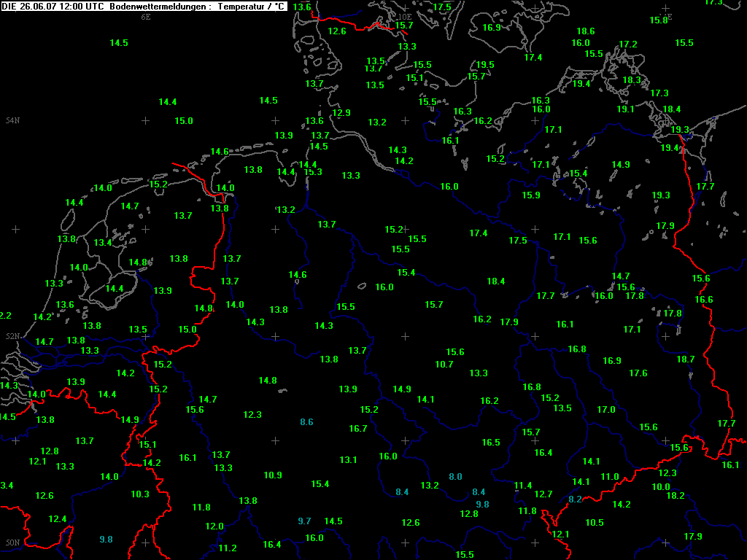Click the 18.2 temperature reading
747x560 pixels.
[x=676, y=496]
